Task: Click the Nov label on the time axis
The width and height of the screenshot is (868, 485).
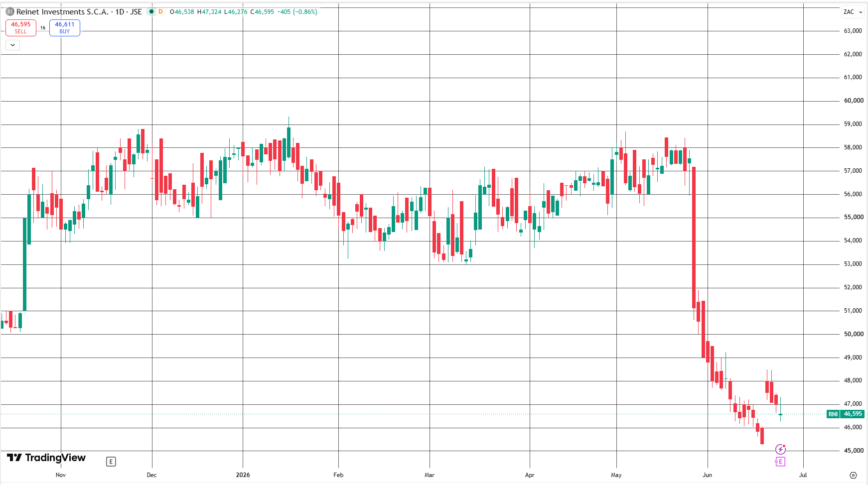Action: tap(61, 475)
